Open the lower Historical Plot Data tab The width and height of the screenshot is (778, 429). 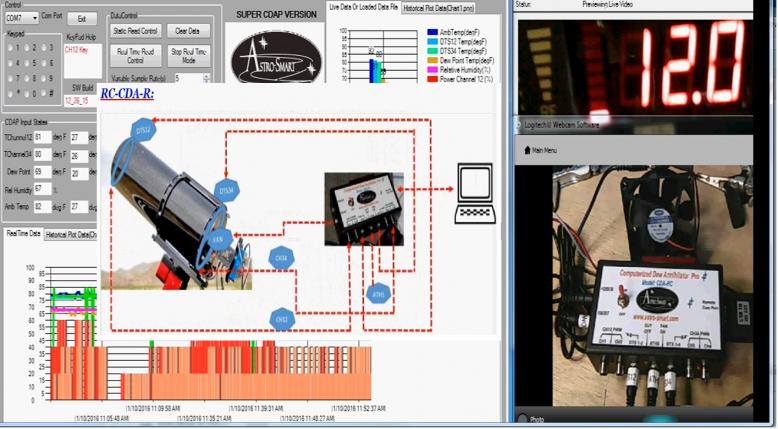pos(70,235)
